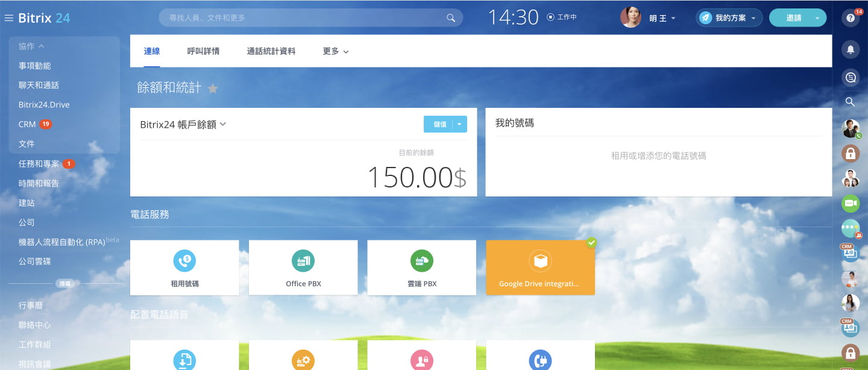Click the 14:30 clock display

(513, 17)
